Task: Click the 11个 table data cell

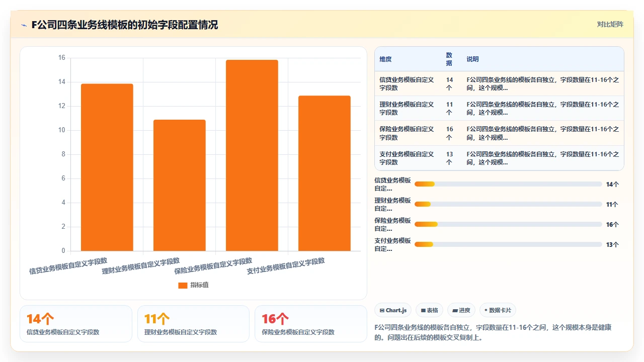Action: point(449,108)
